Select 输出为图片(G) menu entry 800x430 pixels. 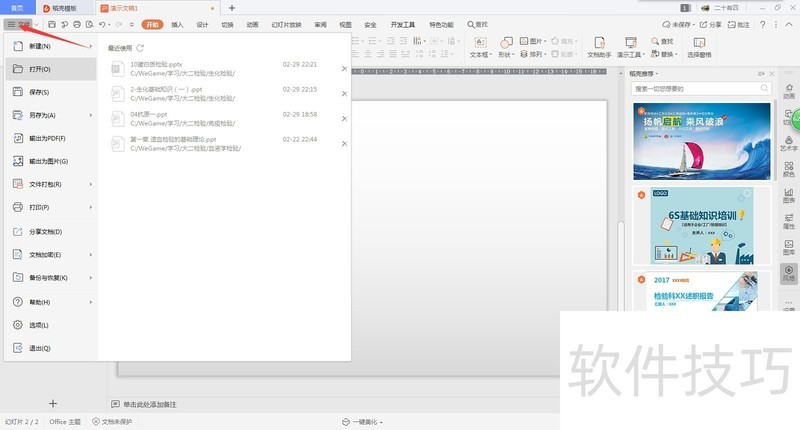(x=51, y=161)
